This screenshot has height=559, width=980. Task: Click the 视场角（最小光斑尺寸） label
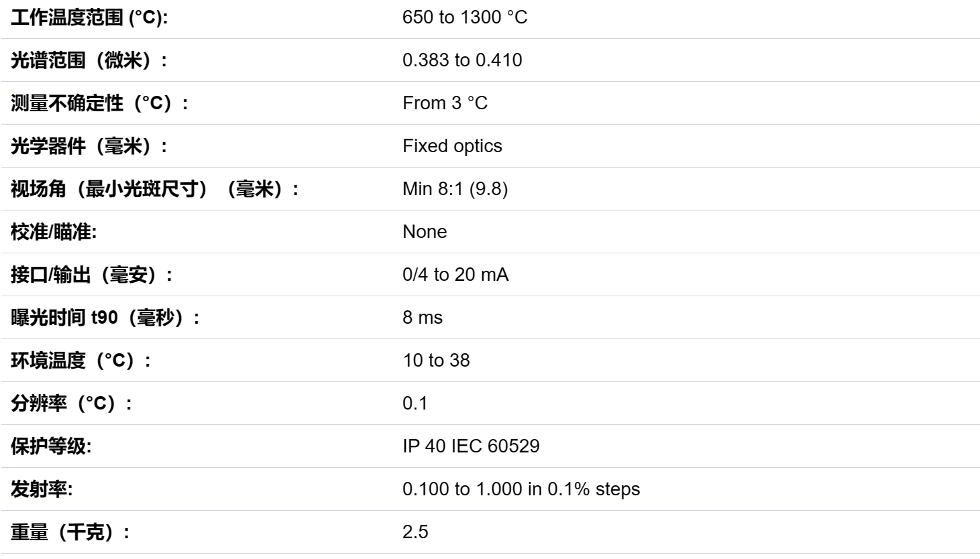pos(155,189)
